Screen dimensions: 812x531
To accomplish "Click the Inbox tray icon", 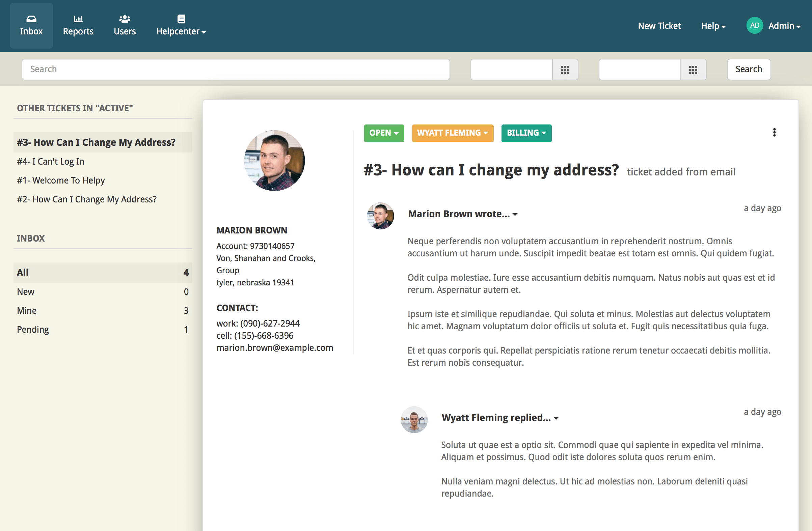I will tap(31, 19).
